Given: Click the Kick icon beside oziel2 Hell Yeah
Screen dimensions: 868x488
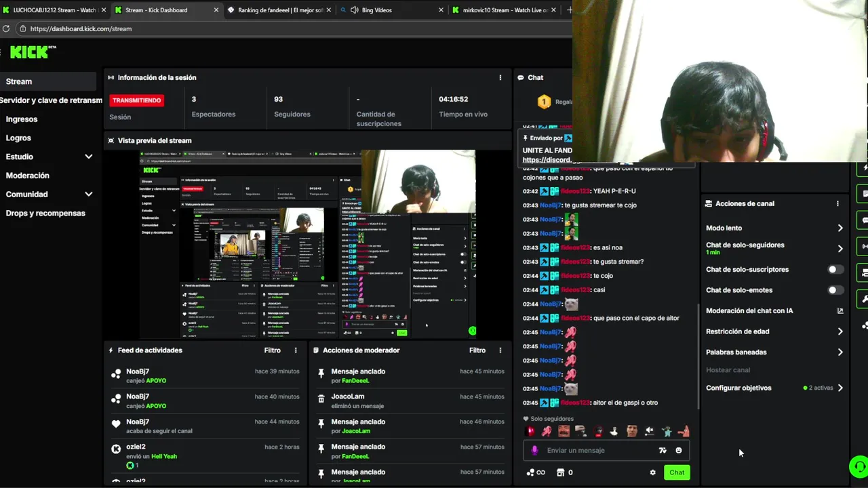Looking at the screenshot, I should (116, 449).
